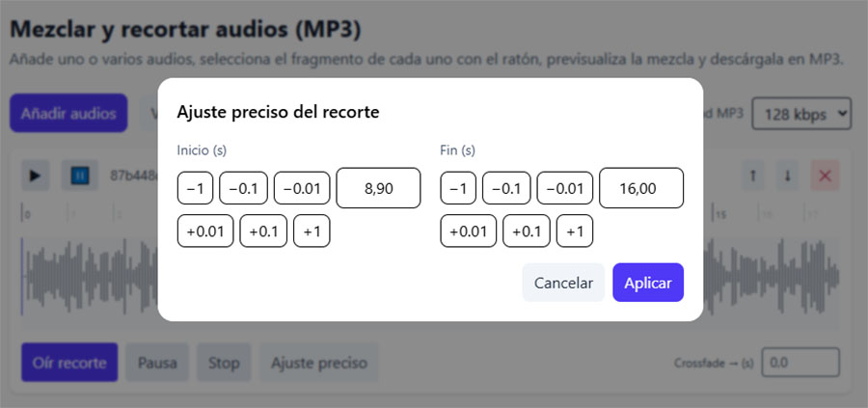Play the audio track with the play icon

(x=36, y=176)
